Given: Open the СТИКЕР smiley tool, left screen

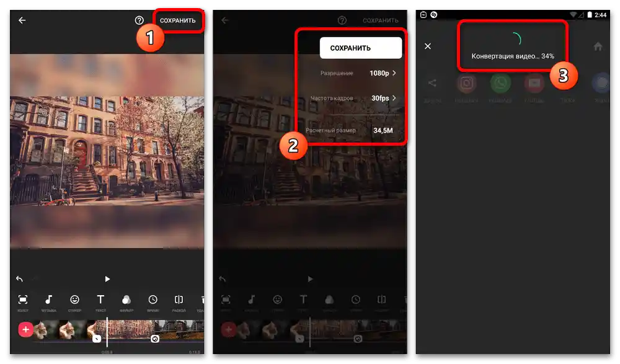Looking at the screenshot, I should 74,303.
